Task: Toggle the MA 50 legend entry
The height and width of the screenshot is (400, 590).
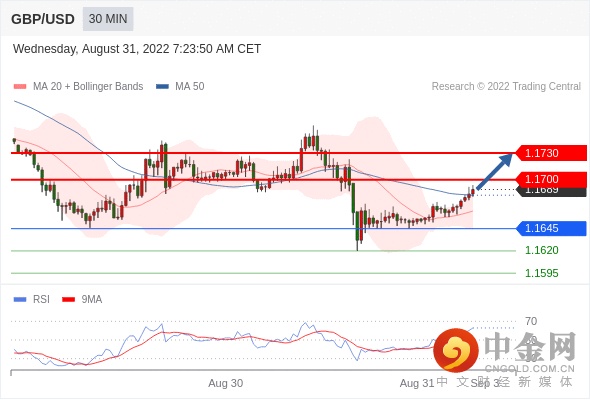Action: click(x=180, y=87)
